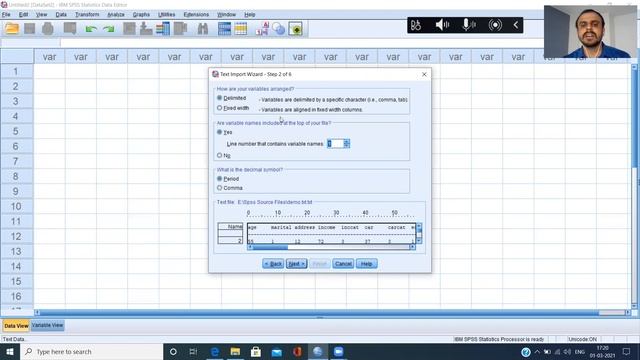Click the Back button in wizard
This screenshot has width=640, height=360.
(x=273, y=264)
